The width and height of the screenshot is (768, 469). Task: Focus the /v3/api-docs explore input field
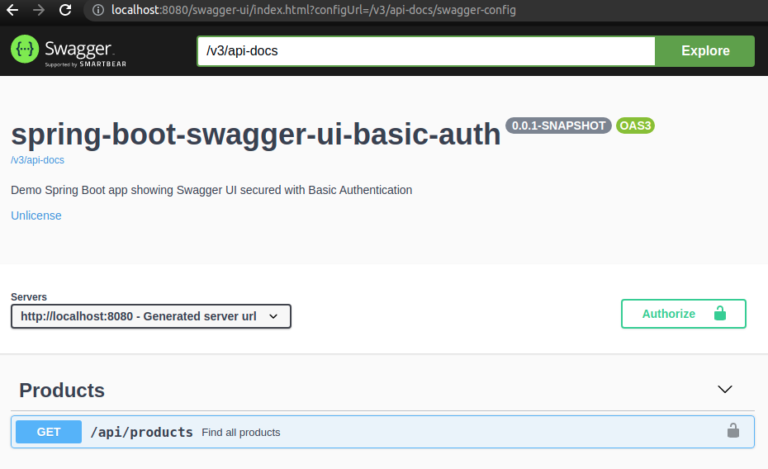click(426, 51)
